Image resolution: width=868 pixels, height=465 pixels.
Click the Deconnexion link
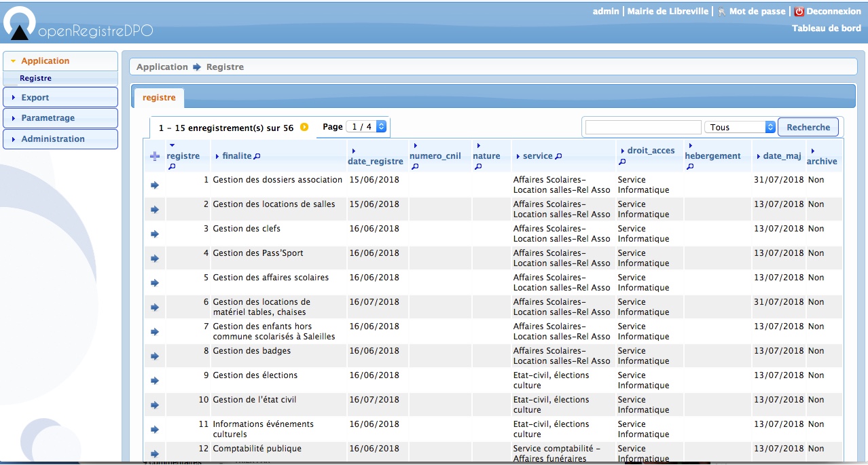coord(833,12)
